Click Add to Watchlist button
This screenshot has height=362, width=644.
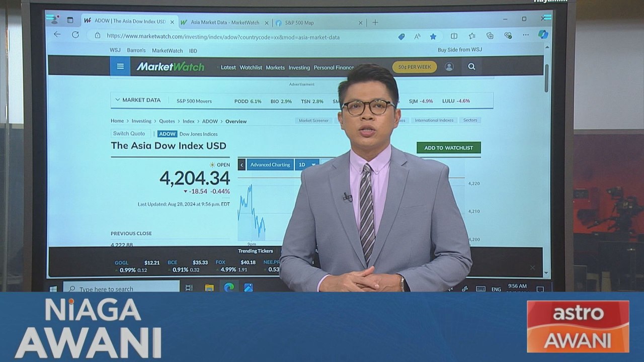coord(449,148)
